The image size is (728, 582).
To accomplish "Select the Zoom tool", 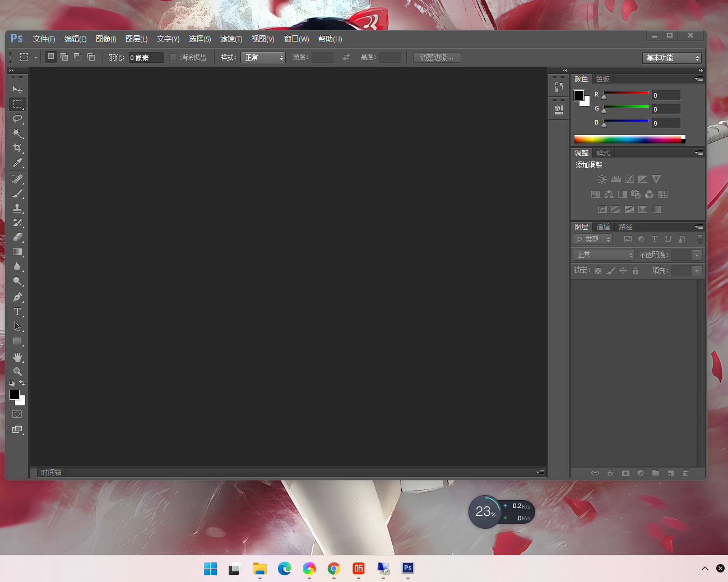I will point(17,372).
